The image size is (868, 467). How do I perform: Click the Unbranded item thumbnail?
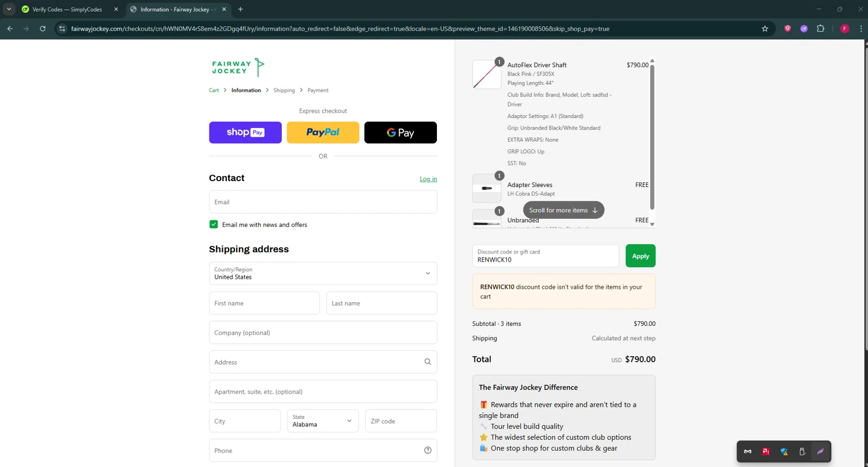[x=487, y=219]
